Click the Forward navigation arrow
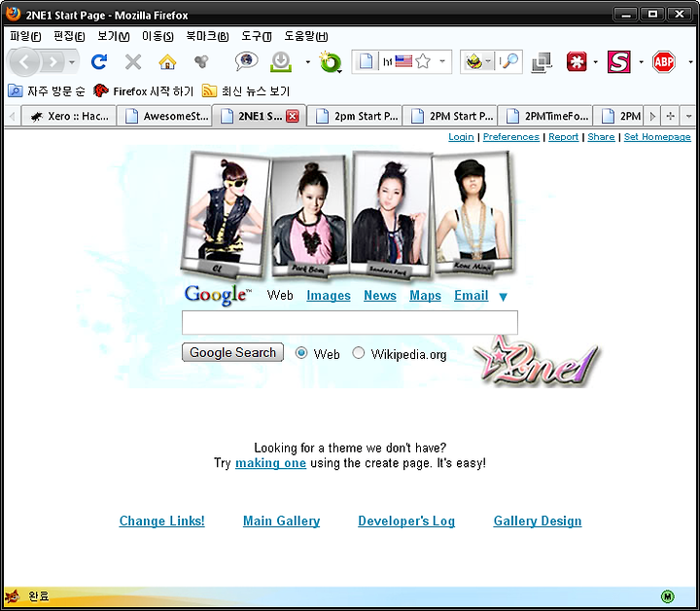The height and width of the screenshot is (611, 700). (52, 61)
